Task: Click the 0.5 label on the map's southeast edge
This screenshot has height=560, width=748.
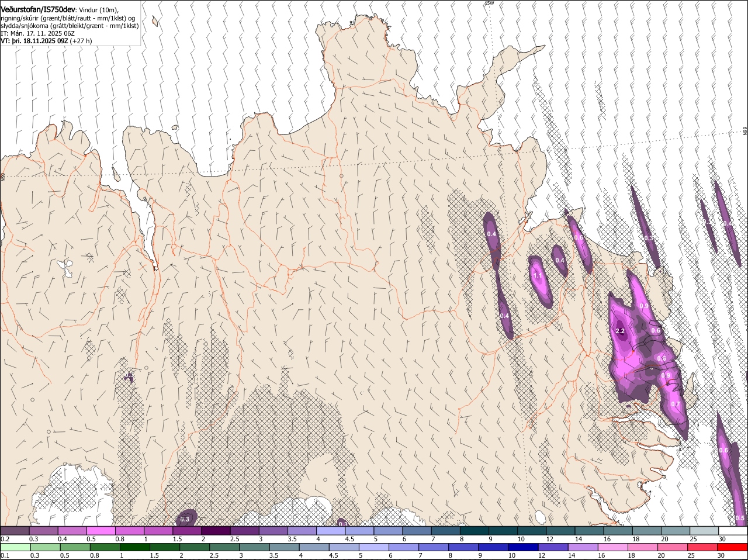Action: point(740,518)
